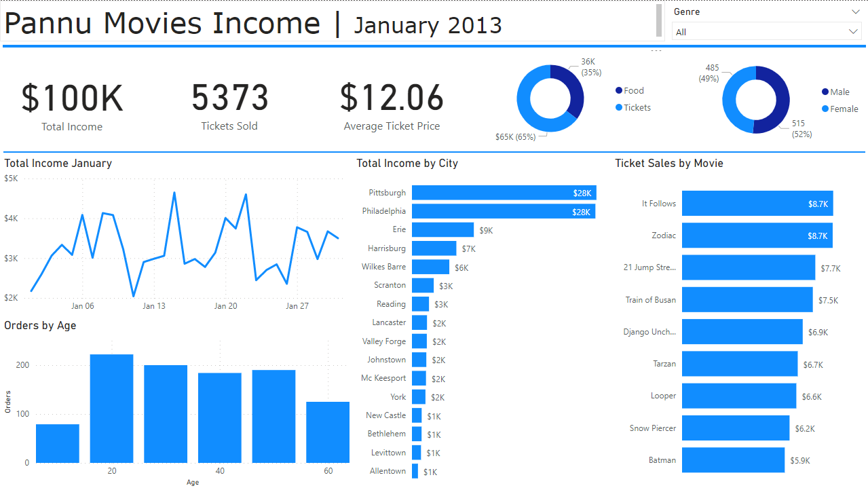Select the Reading income bar
868x488 pixels.
tap(421, 304)
